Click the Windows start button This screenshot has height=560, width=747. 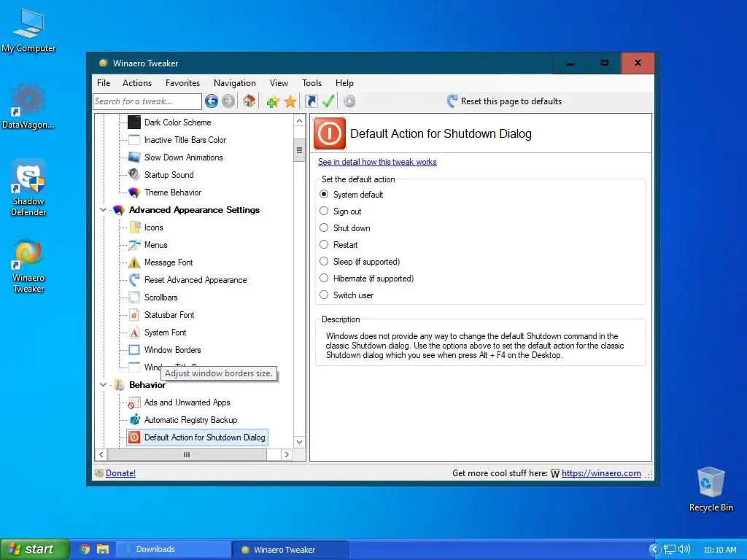[34, 549]
